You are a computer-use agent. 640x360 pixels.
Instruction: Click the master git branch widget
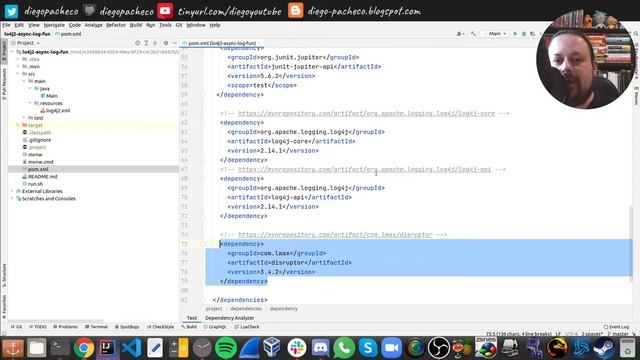(618, 334)
